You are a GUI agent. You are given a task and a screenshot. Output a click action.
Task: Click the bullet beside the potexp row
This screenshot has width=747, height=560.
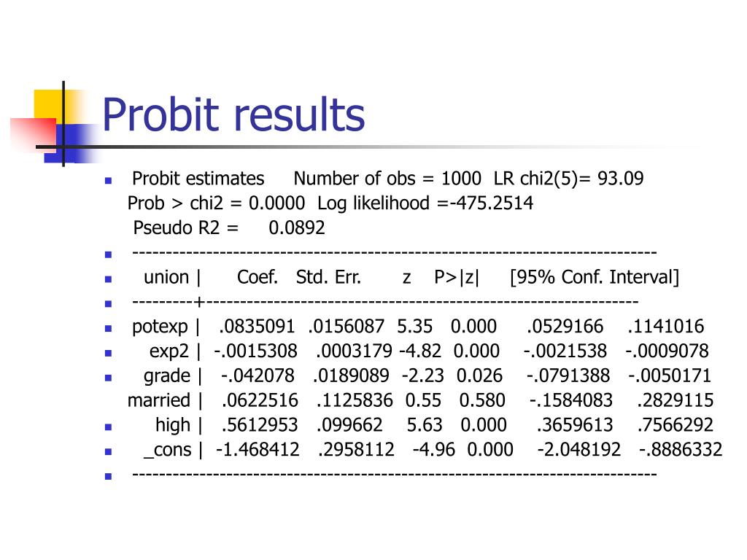coord(108,329)
